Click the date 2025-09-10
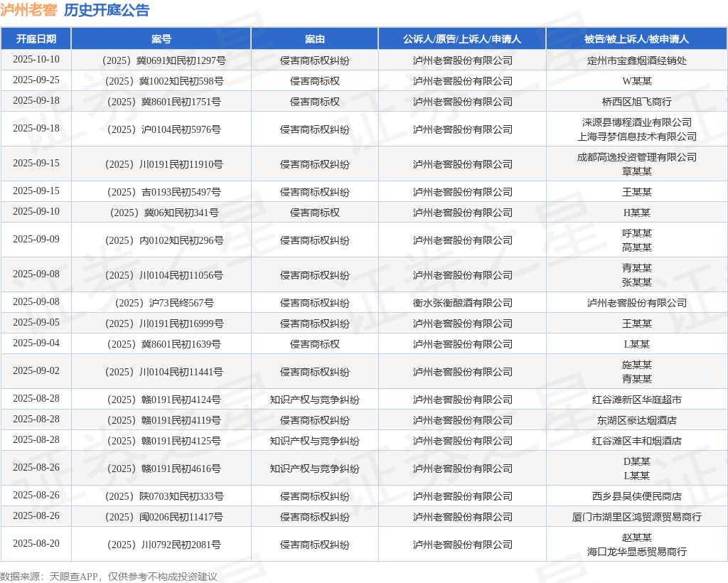The width and height of the screenshot is (728, 583). (36, 211)
